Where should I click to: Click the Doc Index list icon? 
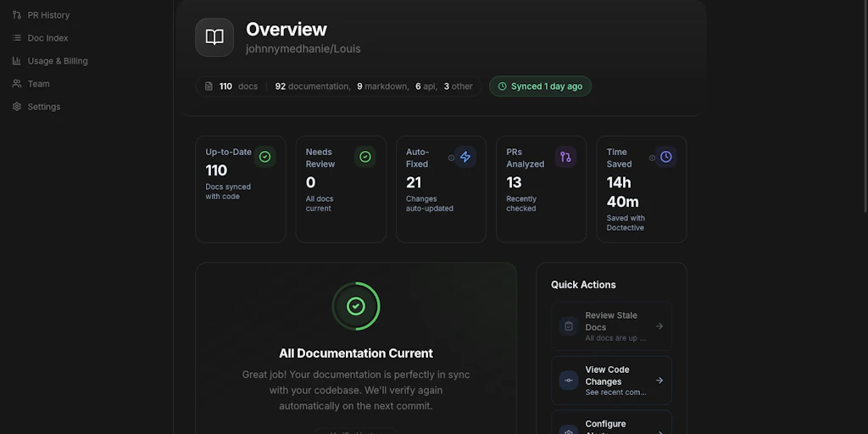coord(17,37)
